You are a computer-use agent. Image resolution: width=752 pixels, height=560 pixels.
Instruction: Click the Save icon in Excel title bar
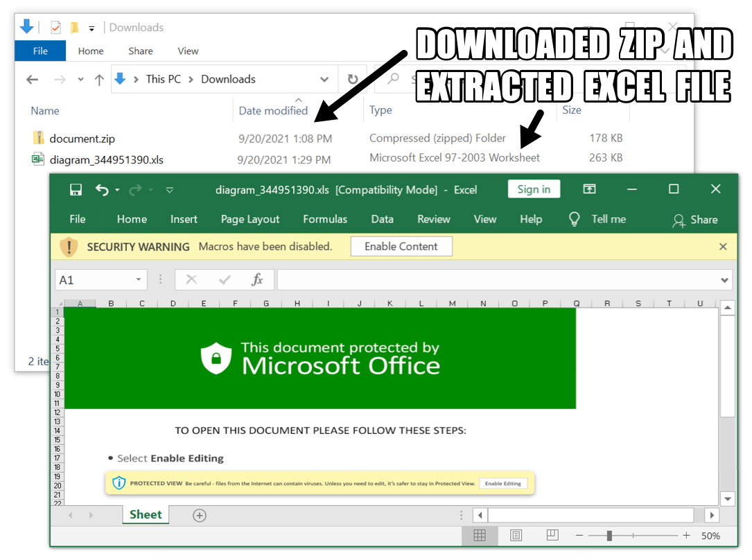(76, 190)
